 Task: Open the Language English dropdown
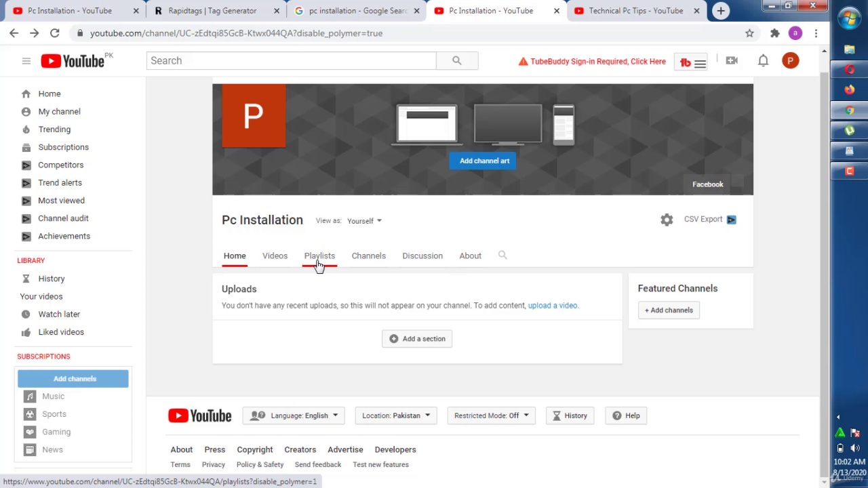tap(294, 415)
